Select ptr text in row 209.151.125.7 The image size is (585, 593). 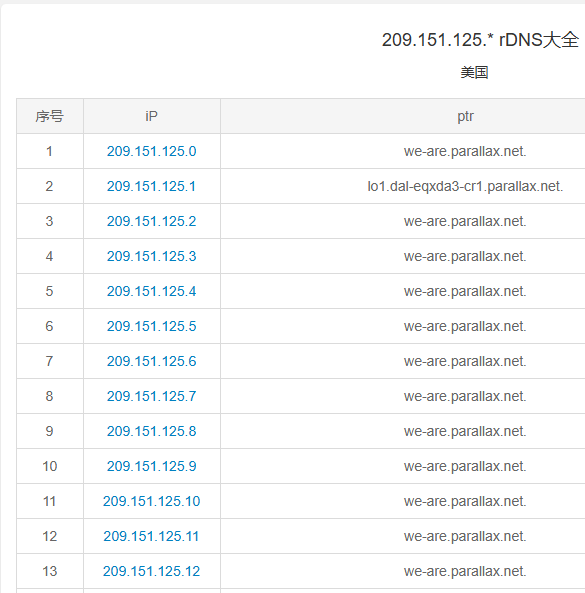tap(465, 396)
